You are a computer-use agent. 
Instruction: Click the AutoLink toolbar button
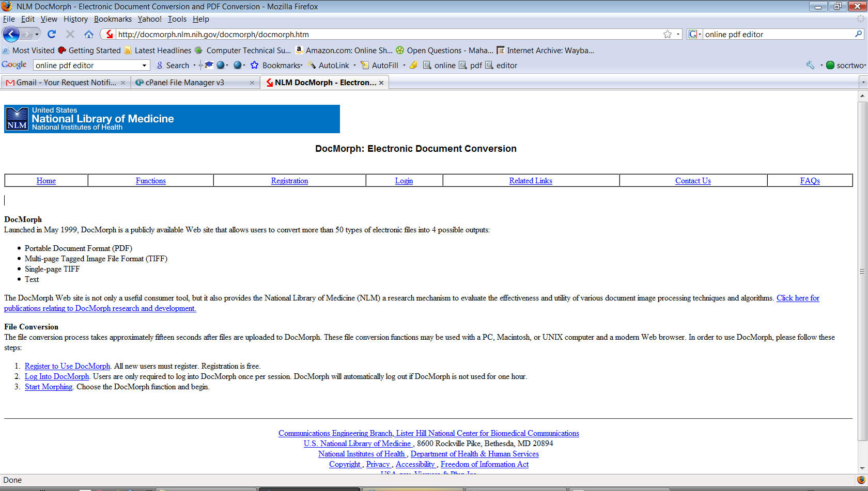click(x=329, y=65)
